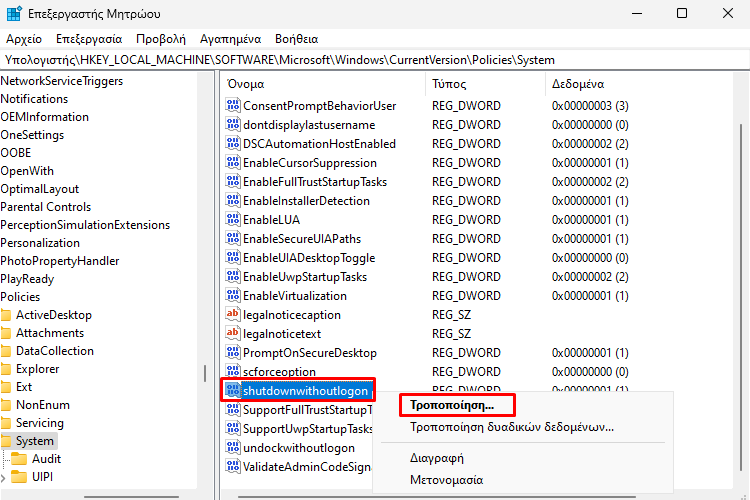Click the DSCAutomationHostEnabled DWORD icon
Viewport: 750px width, 500px height.
(233, 143)
